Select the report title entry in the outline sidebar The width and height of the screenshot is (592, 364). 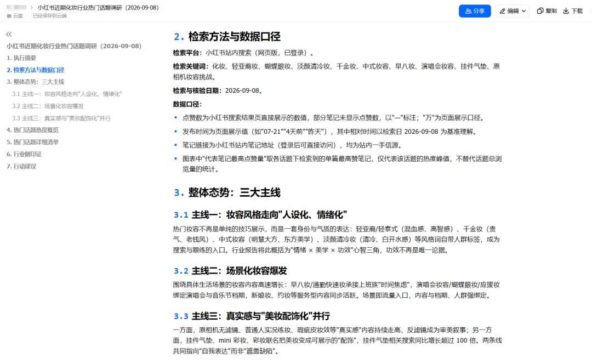(x=74, y=46)
